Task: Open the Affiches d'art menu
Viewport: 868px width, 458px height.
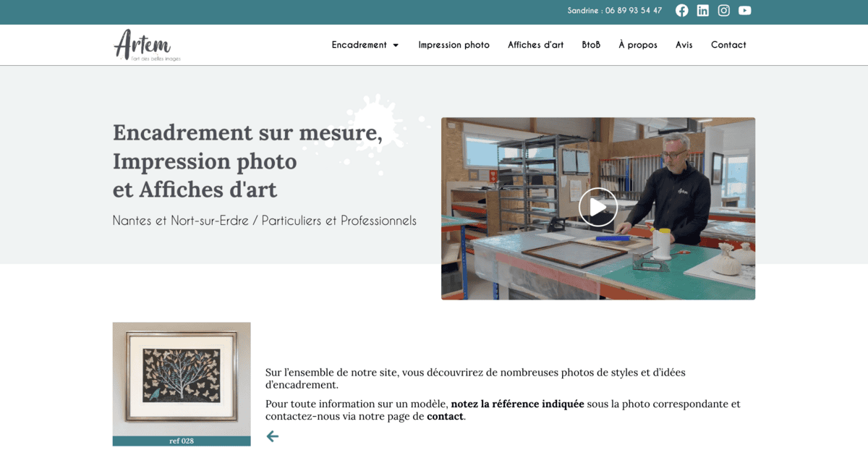Action: point(535,45)
